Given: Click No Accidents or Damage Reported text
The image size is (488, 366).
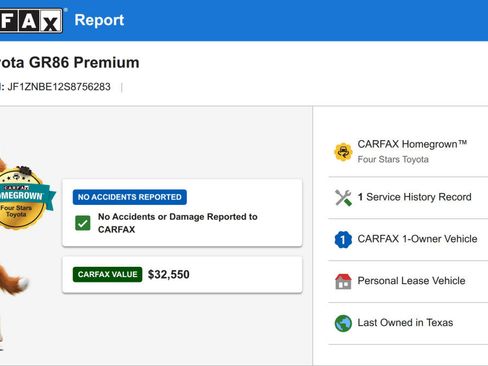Looking at the screenshot, I should pyautogui.click(x=178, y=223).
